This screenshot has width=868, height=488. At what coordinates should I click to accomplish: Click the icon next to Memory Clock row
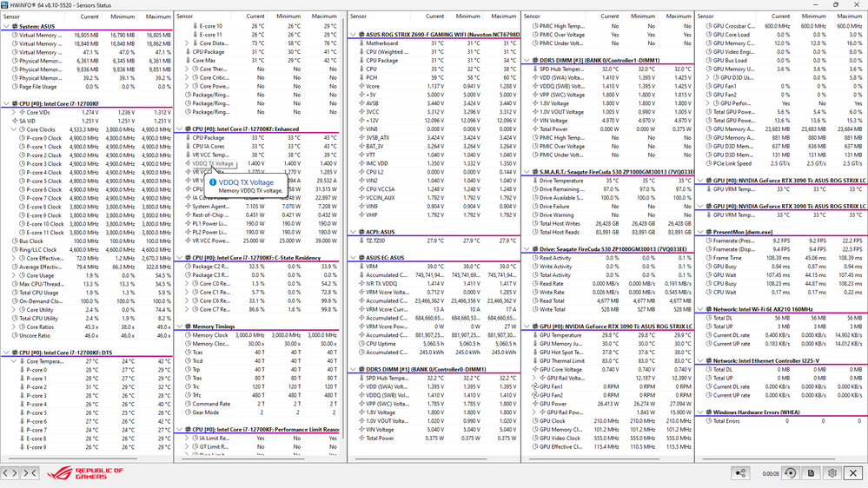coord(189,335)
